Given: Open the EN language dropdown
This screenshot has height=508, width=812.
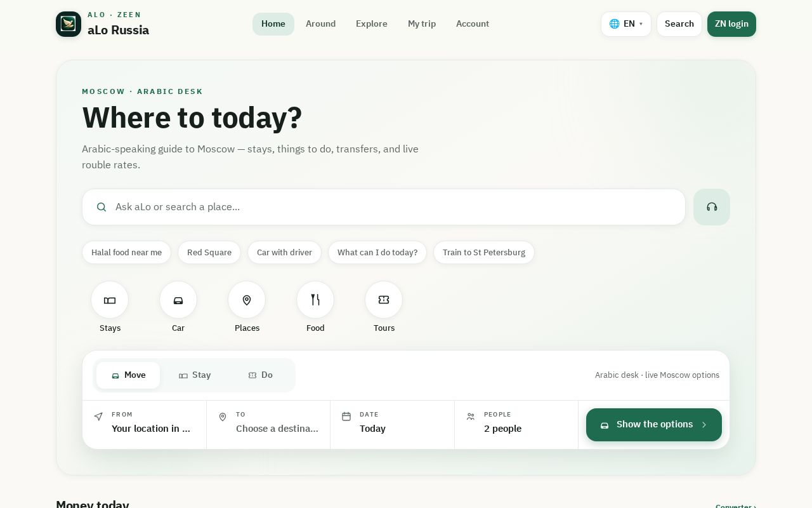Looking at the screenshot, I should click(626, 24).
